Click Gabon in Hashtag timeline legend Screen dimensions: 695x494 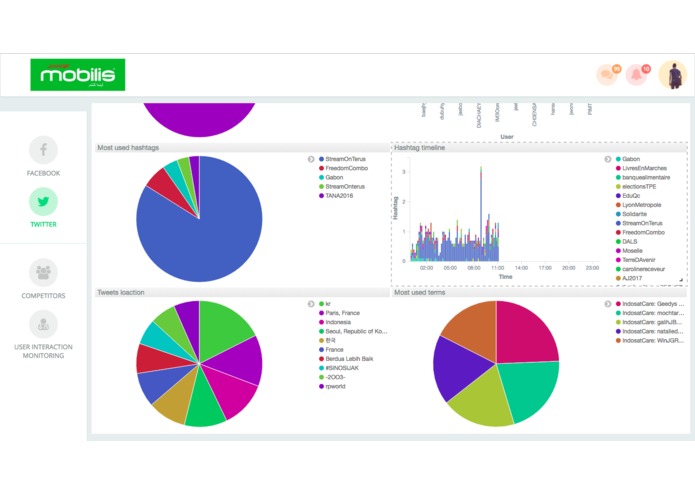(x=628, y=159)
